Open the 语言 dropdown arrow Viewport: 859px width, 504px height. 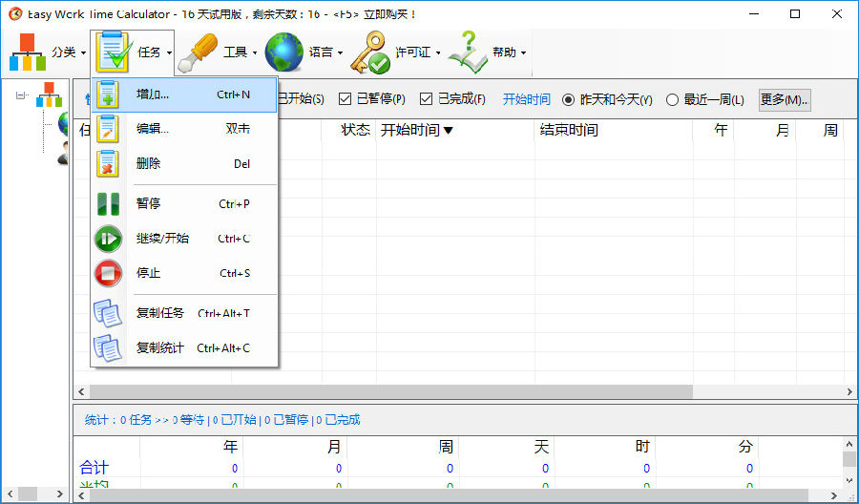pos(340,52)
